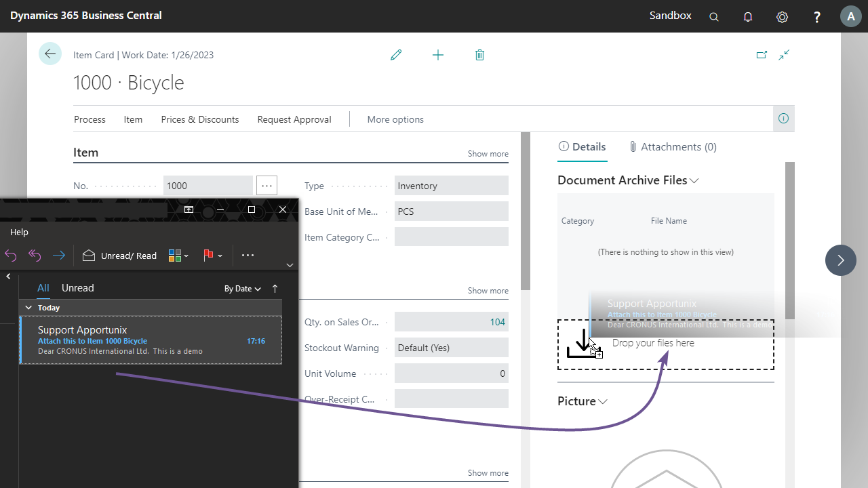Image resolution: width=868 pixels, height=488 pixels.
Task: Click the search magnifier icon
Action: [714, 17]
